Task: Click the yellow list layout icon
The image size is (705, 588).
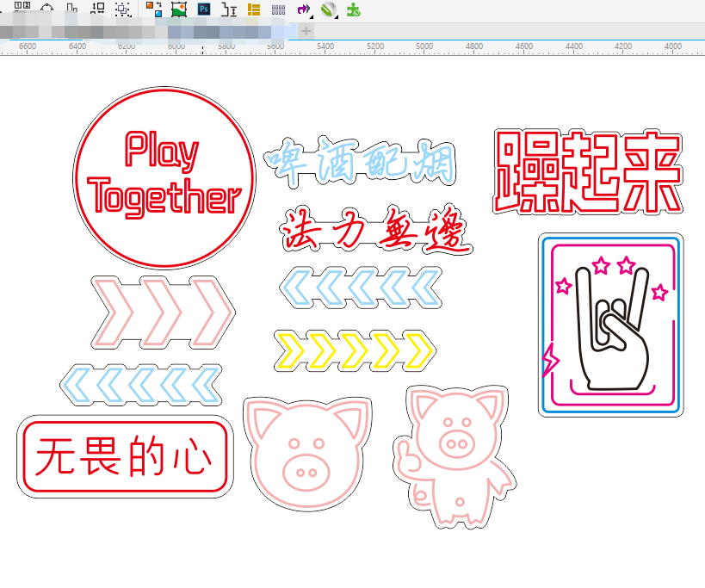Action: [x=254, y=9]
